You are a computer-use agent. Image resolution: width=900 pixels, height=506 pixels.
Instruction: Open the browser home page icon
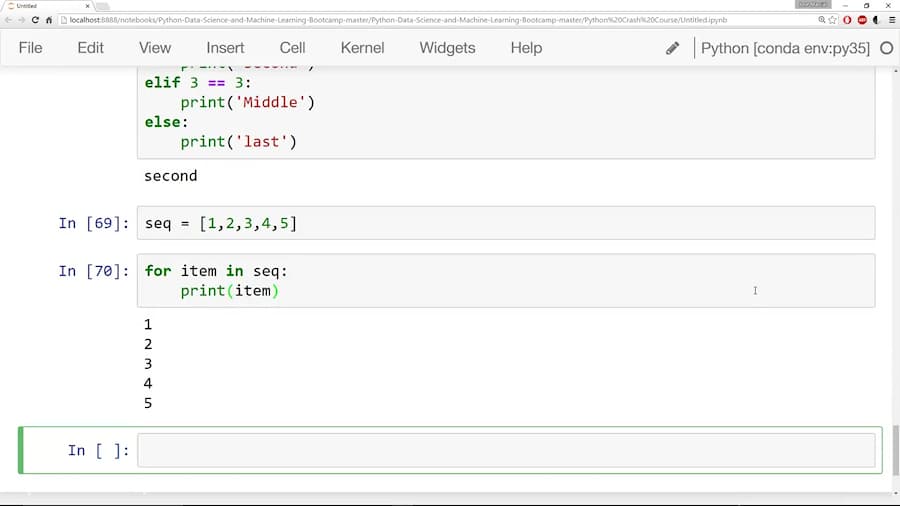49,20
